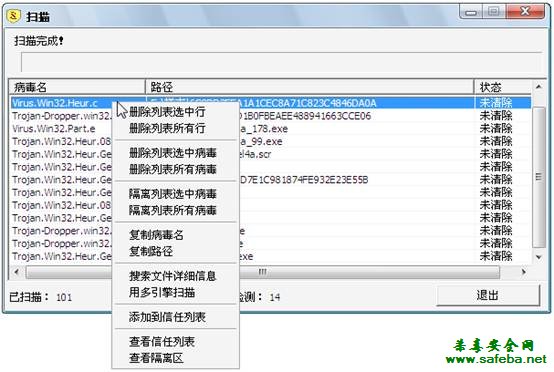554x372 pixels.
Task: Close the 扫描 window
Action: (525, 12)
